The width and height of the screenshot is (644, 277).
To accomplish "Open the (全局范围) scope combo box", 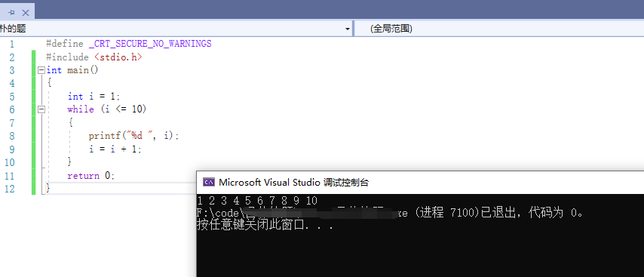I will tap(498, 29).
